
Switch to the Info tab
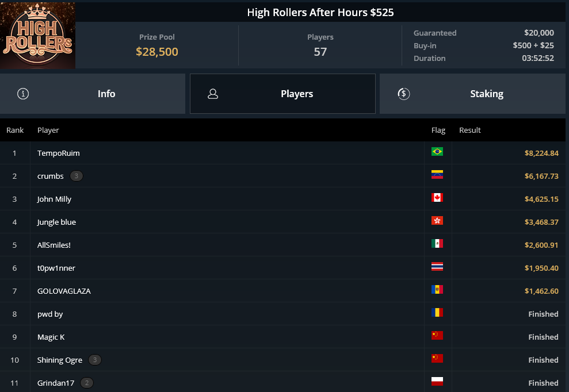(x=106, y=93)
